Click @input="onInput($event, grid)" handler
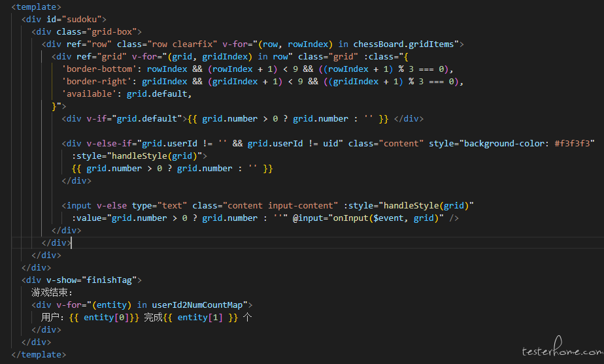 [x=368, y=218]
